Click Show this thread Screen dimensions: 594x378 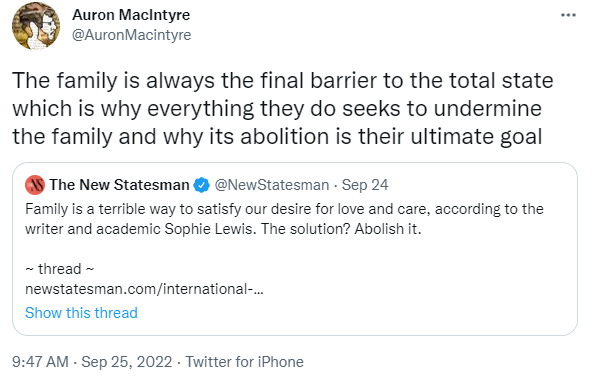[81, 313]
